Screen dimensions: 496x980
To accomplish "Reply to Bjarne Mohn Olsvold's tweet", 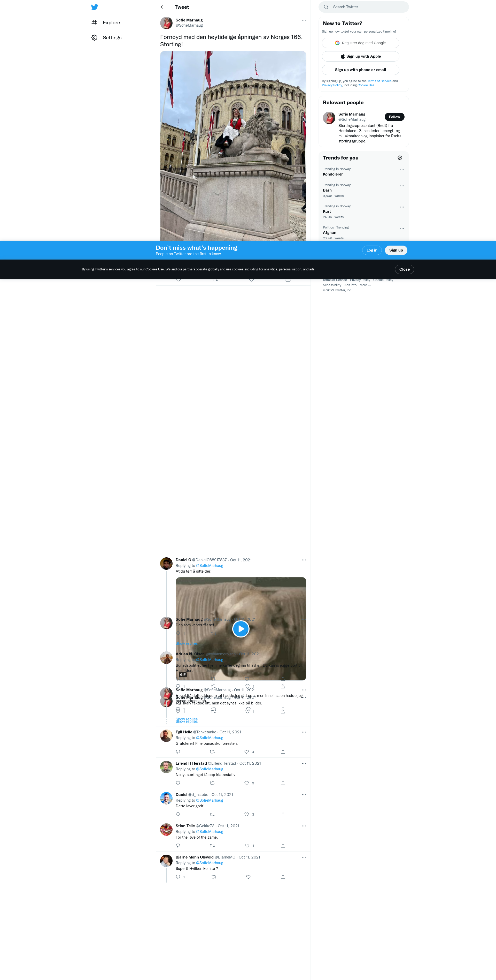I will (x=178, y=877).
